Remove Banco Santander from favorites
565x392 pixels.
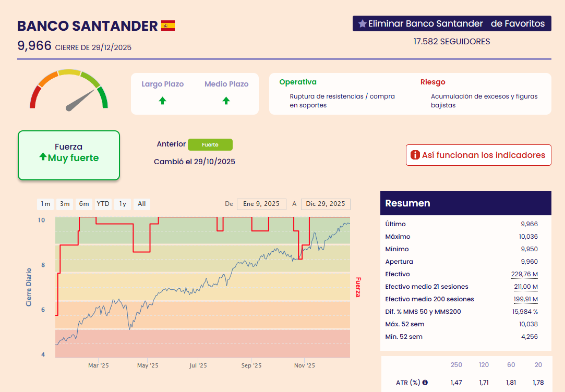click(x=452, y=23)
